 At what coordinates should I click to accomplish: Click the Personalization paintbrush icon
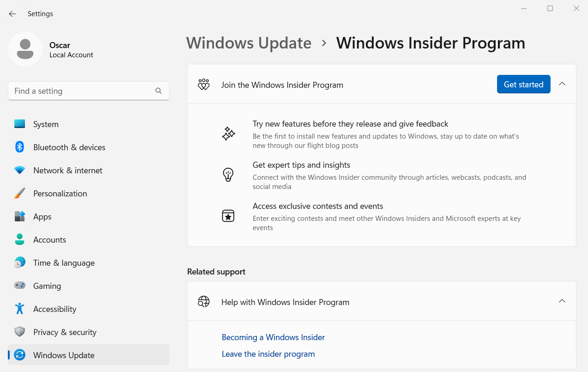coord(19,193)
